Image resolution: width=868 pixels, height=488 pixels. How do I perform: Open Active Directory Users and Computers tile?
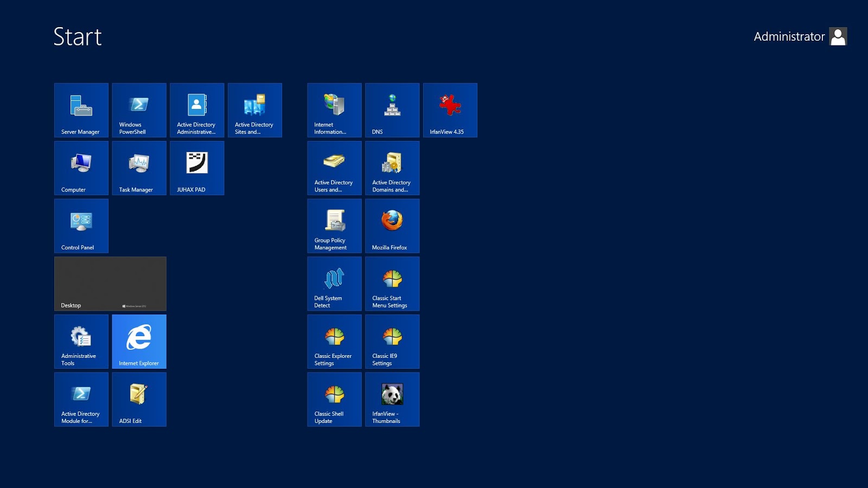coord(335,168)
